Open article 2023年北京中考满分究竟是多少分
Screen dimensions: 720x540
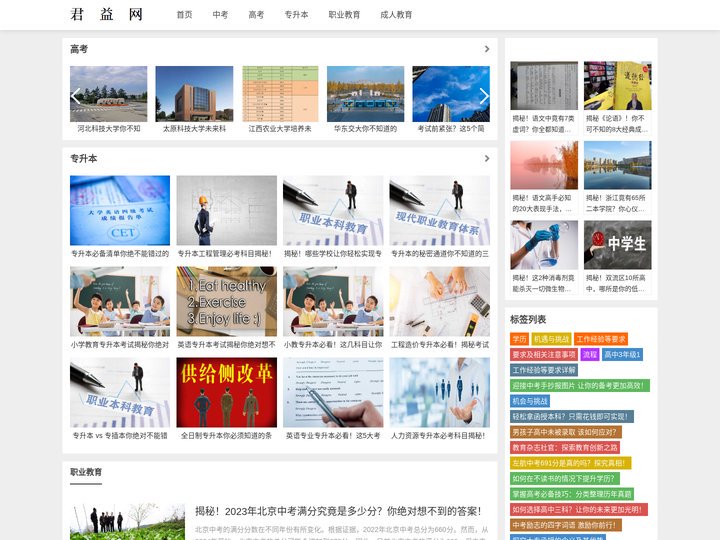pos(338,511)
